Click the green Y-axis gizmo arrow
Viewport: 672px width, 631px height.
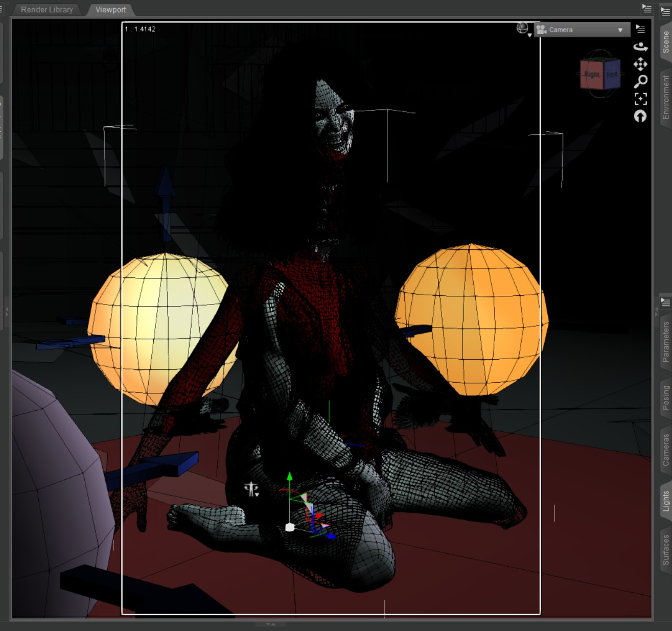coord(290,477)
